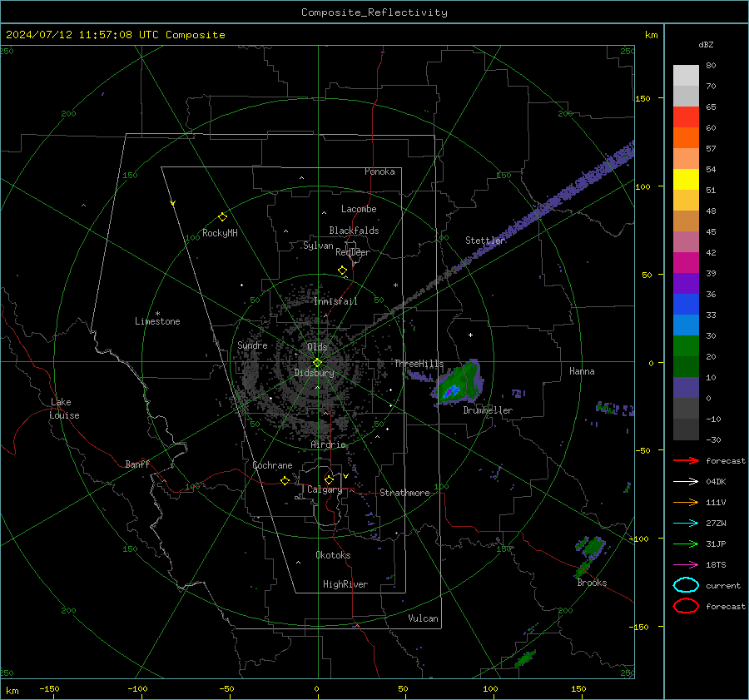The width and height of the screenshot is (749, 700).
Task: Click the ThreeHills map label
Action: click(419, 364)
